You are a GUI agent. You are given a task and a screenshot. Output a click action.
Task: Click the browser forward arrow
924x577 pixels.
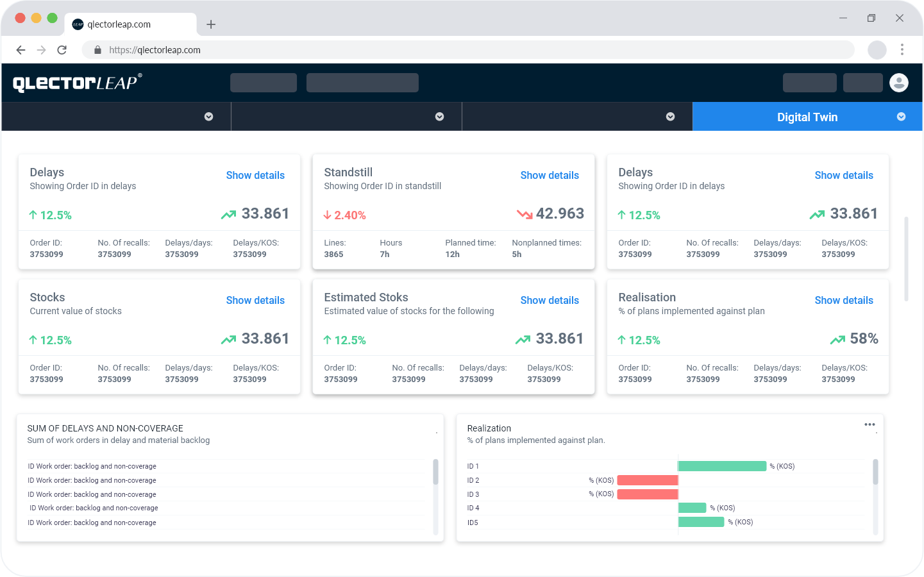point(42,50)
